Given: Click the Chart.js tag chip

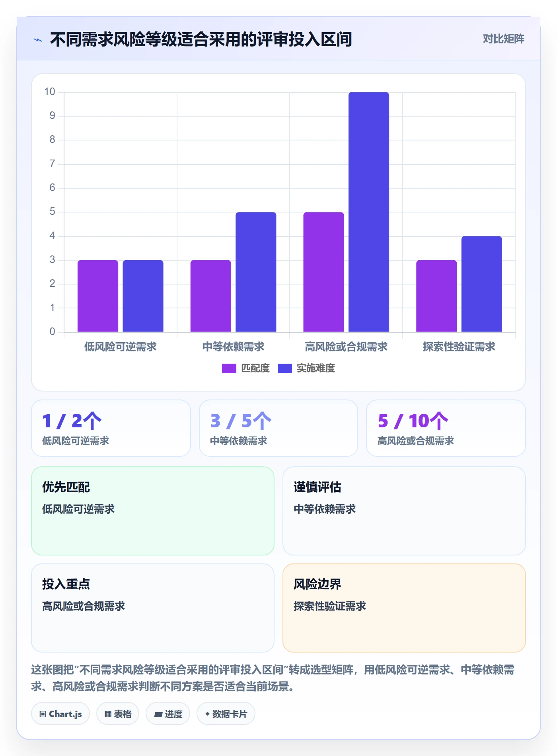Looking at the screenshot, I should click(60, 714).
